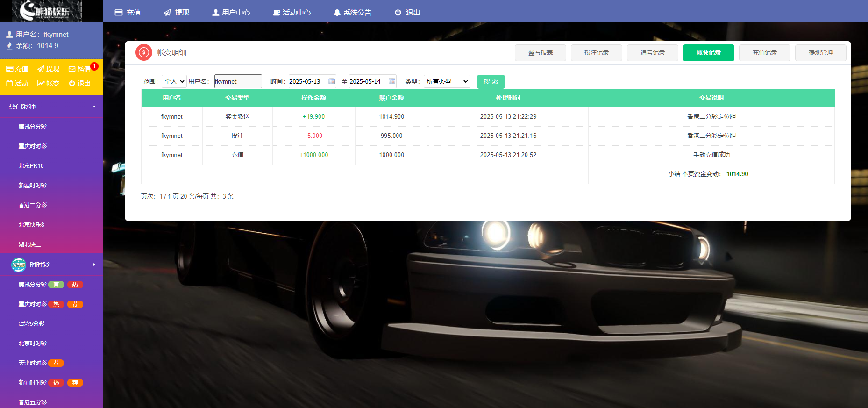This screenshot has height=408, width=868.
Task: Switch to the 投注记录 tab
Action: pos(596,53)
